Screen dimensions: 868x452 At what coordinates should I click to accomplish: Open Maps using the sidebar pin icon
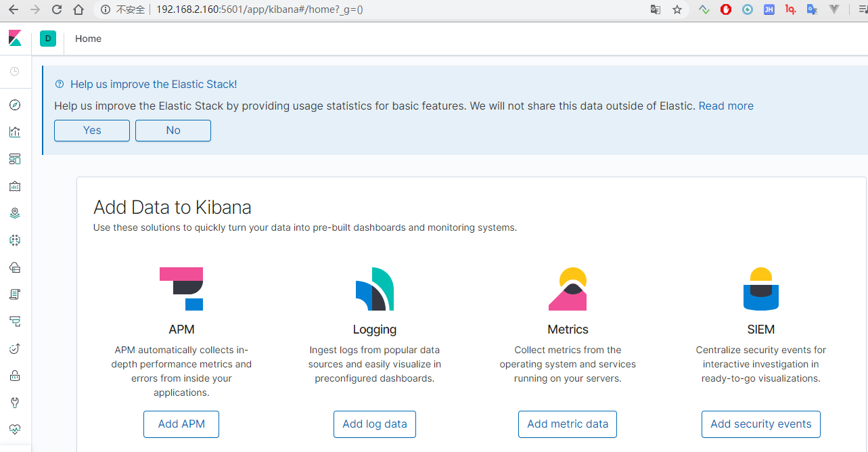(x=15, y=213)
